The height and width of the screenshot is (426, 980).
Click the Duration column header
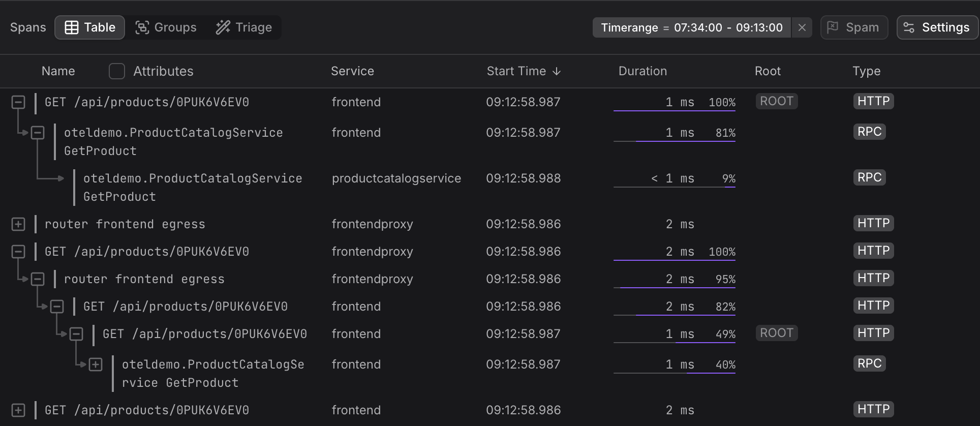(x=642, y=71)
